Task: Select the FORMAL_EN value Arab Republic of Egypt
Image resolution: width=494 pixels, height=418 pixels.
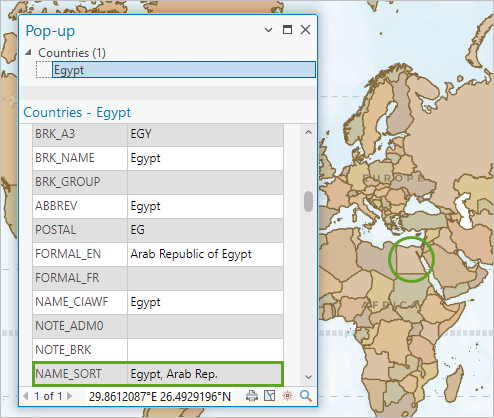Action: coord(191,254)
